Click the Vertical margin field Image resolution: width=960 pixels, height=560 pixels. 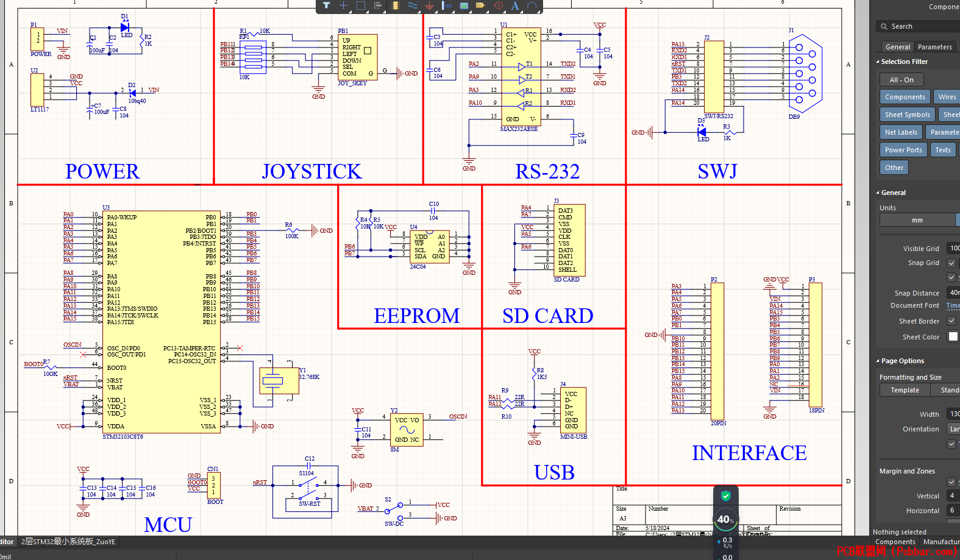pyautogui.click(x=953, y=496)
